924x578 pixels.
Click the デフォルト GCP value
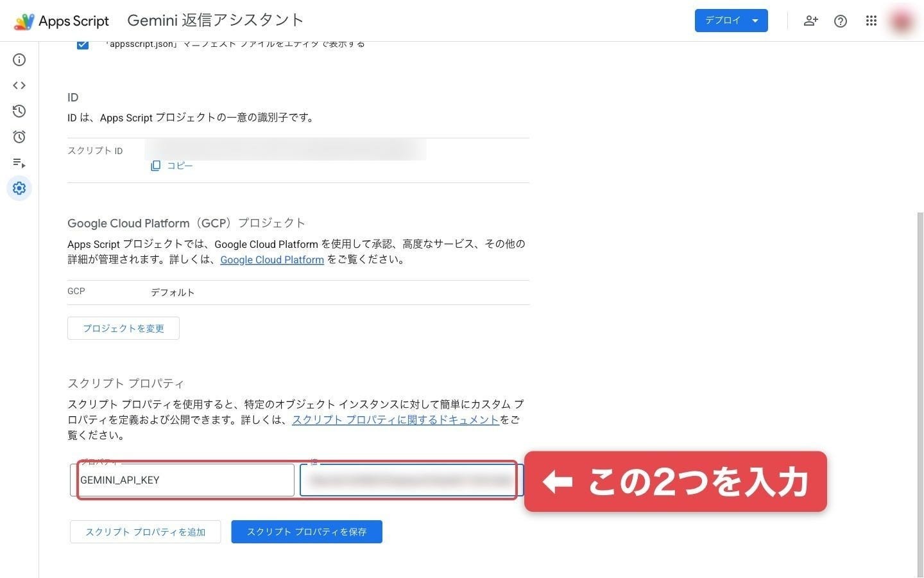pyautogui.click(x=173, y=292)
